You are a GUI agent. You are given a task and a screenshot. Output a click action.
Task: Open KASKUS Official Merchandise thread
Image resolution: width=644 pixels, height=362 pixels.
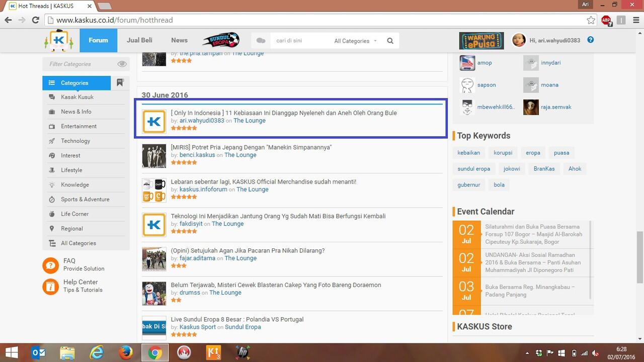(x=263, y=182)
